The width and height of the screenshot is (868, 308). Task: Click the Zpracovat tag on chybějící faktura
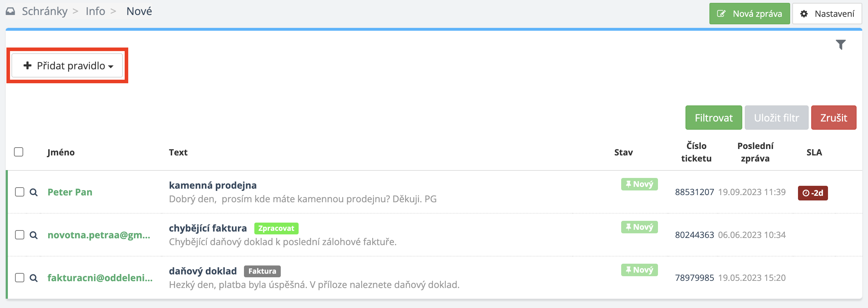[x=276, y=228]
